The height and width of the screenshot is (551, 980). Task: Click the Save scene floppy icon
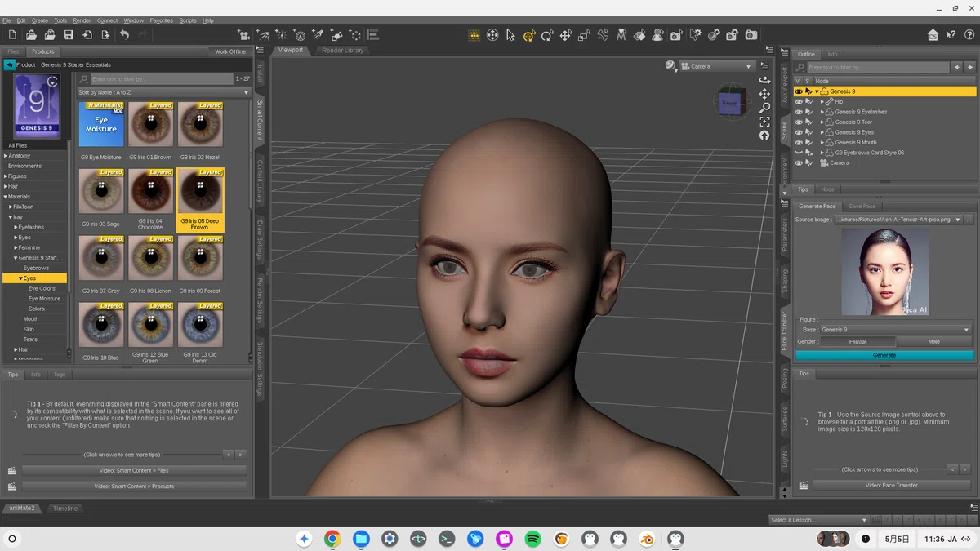coord(69,35)
